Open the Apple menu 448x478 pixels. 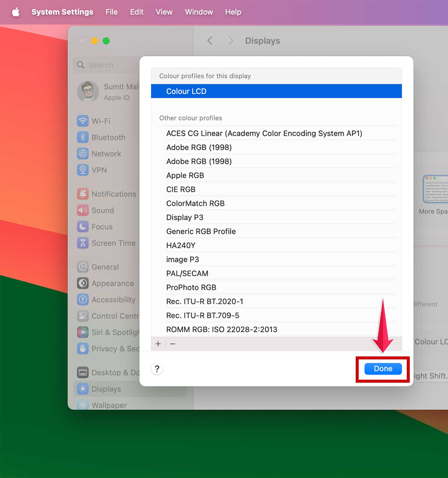coord(16,12)
